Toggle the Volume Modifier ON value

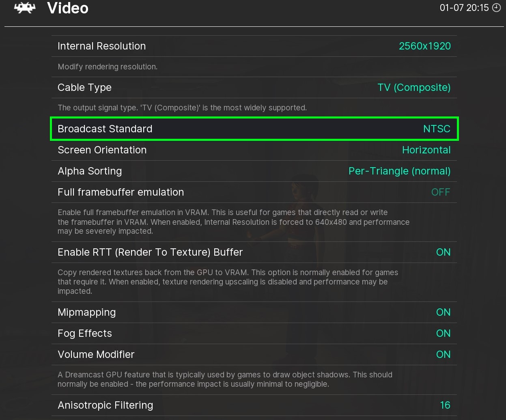(443, 354)
